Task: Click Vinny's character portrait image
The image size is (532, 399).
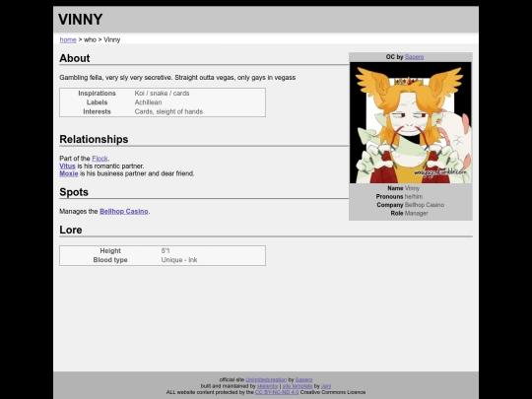Action: [x=411, y=123]
